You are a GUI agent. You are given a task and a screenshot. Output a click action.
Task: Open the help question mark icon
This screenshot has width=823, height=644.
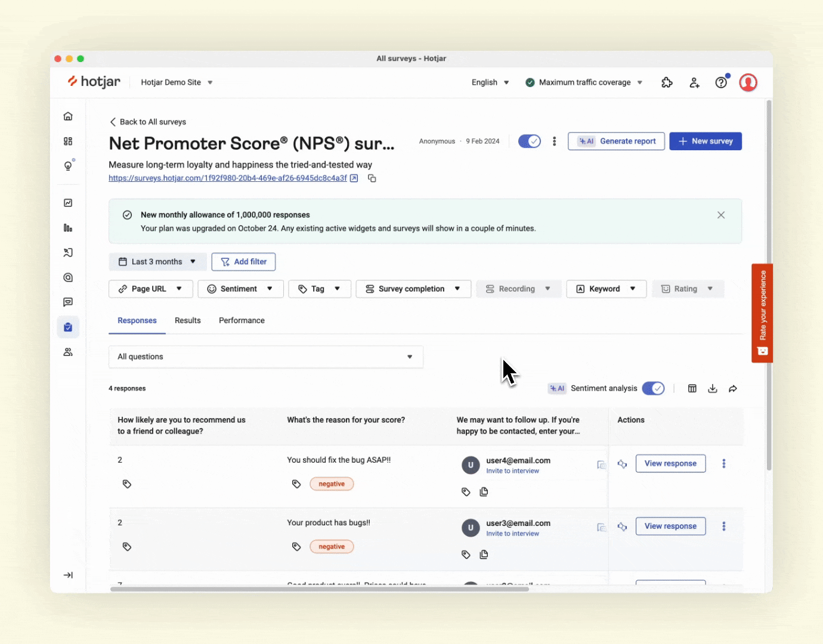(722, 82)
